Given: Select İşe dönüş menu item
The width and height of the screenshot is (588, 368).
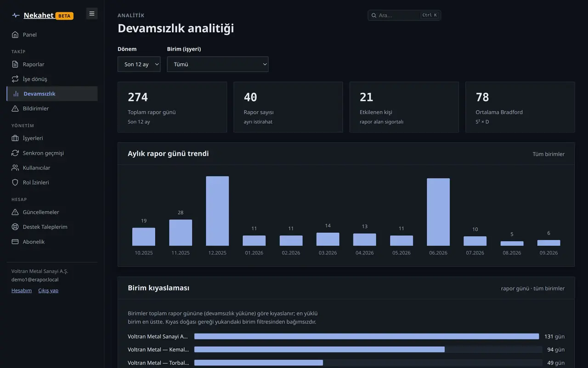Looking at the screenshot, I should [x=52, y=79].
